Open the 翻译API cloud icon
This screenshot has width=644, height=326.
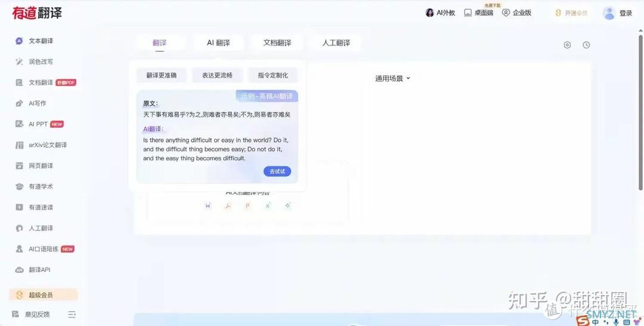click(x=19, y=270)
